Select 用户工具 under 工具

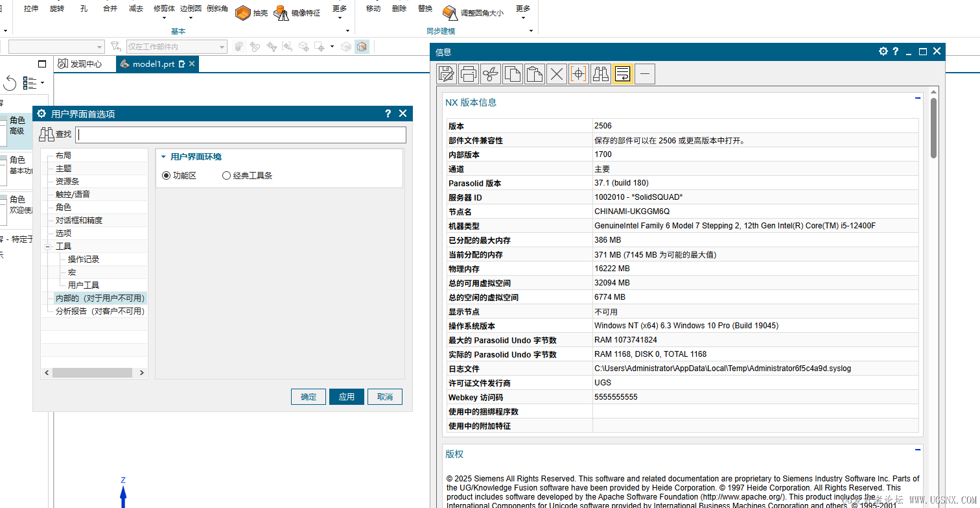(x=84, y=285)
